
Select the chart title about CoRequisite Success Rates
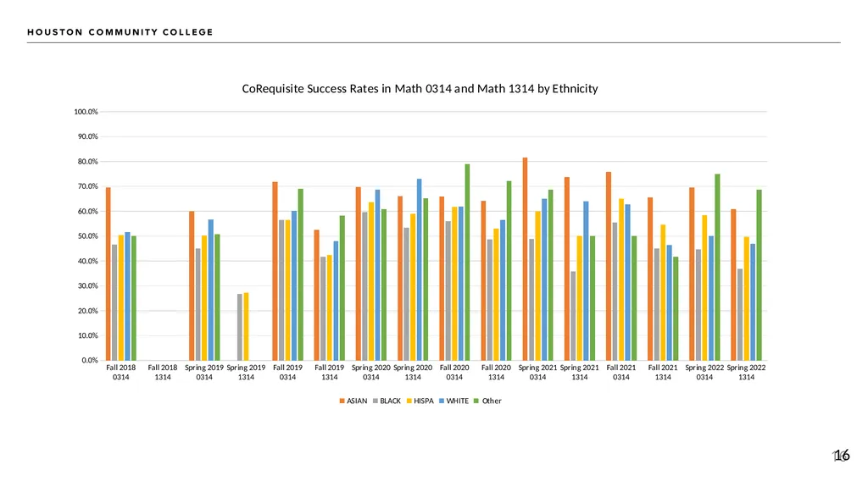(420, 89)
